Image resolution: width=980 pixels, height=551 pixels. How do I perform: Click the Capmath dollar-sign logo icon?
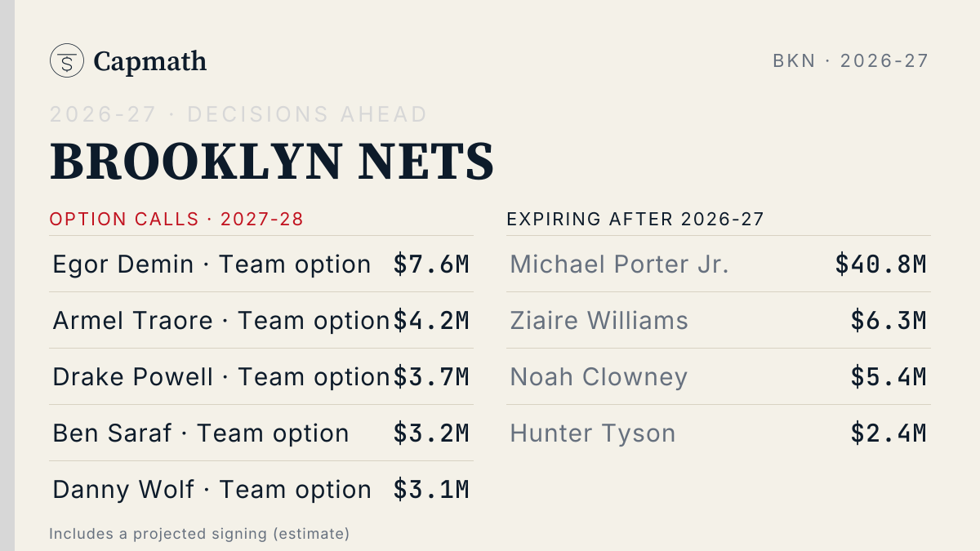click(x=67, y=60)
